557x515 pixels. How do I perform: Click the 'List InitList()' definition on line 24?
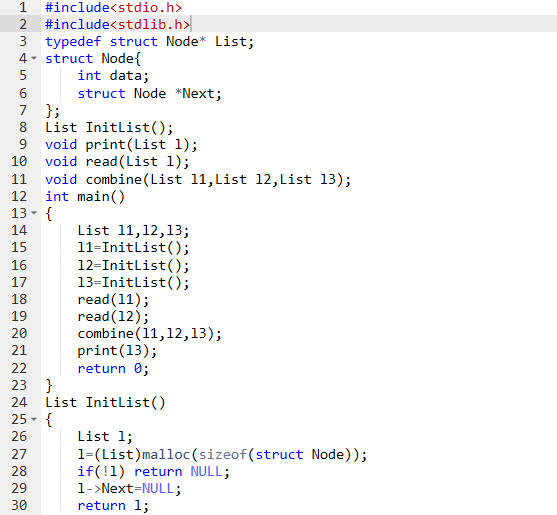coord(106,402)
